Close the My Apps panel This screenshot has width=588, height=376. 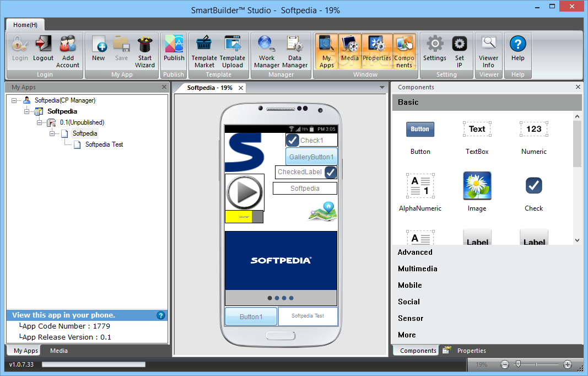pos(164,87)
